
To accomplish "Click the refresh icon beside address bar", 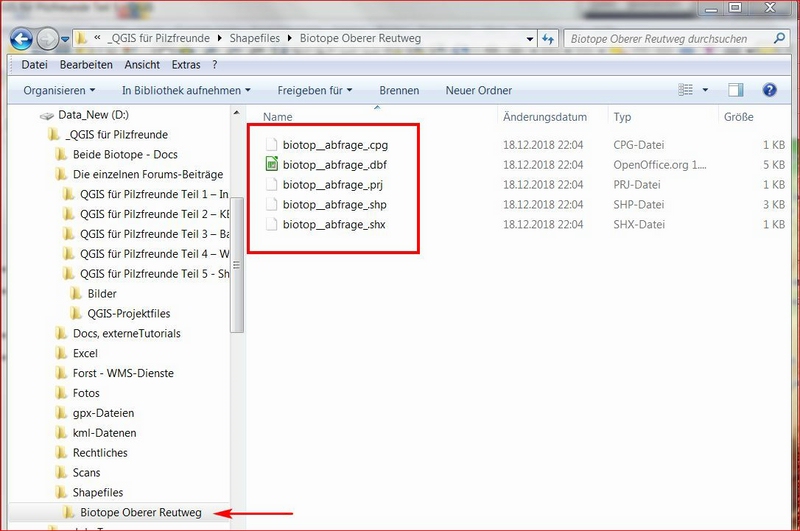I will [x=547, y=39].
